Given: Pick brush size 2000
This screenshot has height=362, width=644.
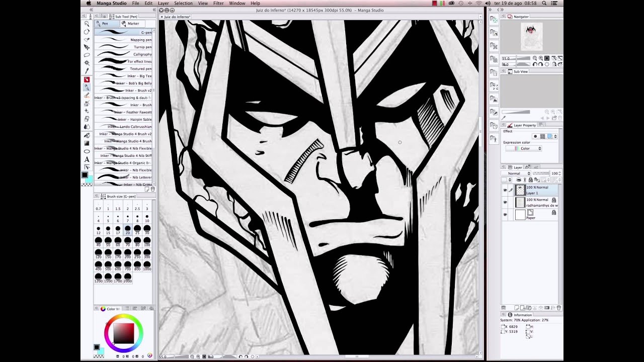Looking at the screenshot, I should [127, 278].
